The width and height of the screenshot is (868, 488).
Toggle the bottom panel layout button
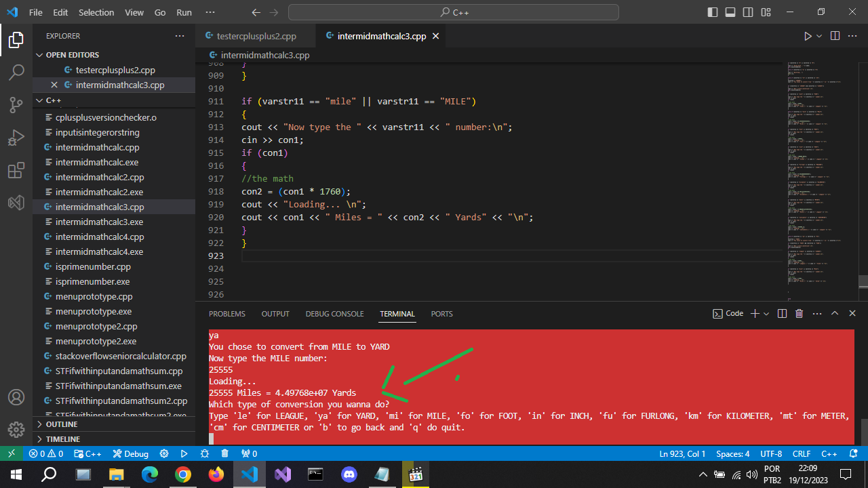(x=730, y=12)
